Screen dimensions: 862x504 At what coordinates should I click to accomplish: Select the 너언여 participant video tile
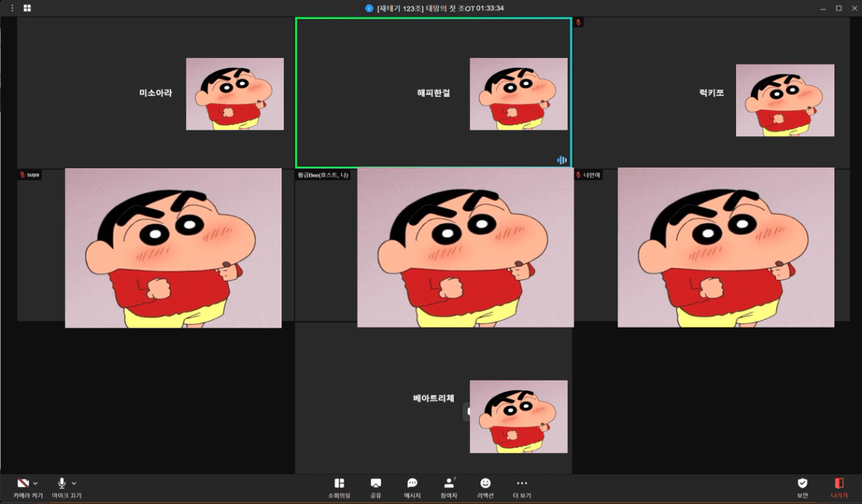[712, 246]
